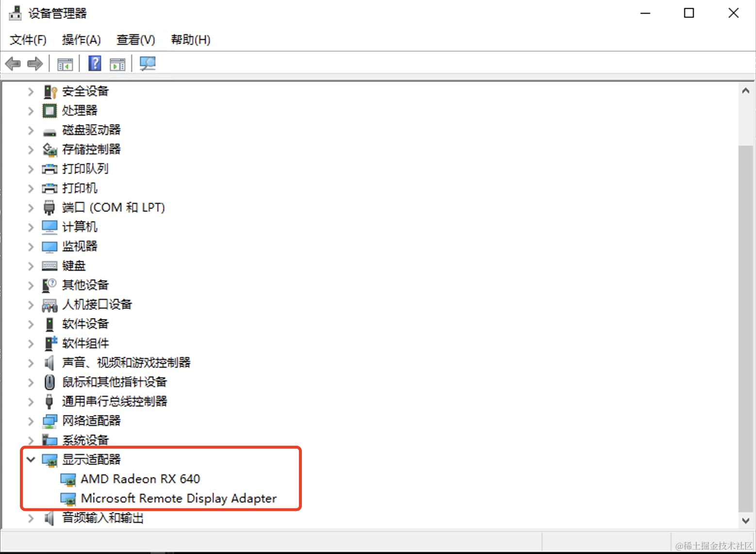756x554 pixels.
Task: Open the 查看(V) menu
Action: (136, 40)
